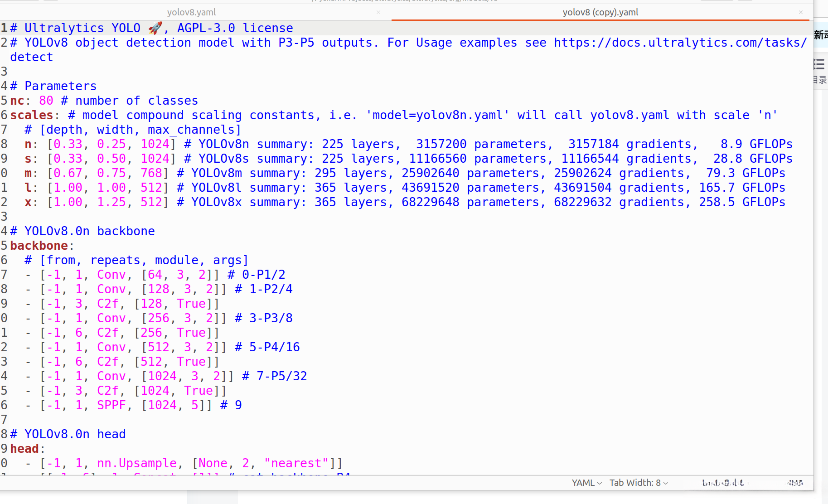Close the yolov8.yaml tab
This screenshot has width=828, height=504.
coord(378,12)
